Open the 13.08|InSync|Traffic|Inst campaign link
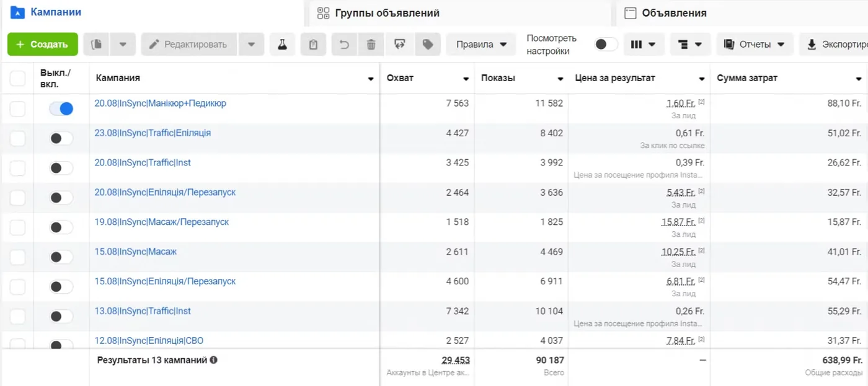 coord(143,311)
